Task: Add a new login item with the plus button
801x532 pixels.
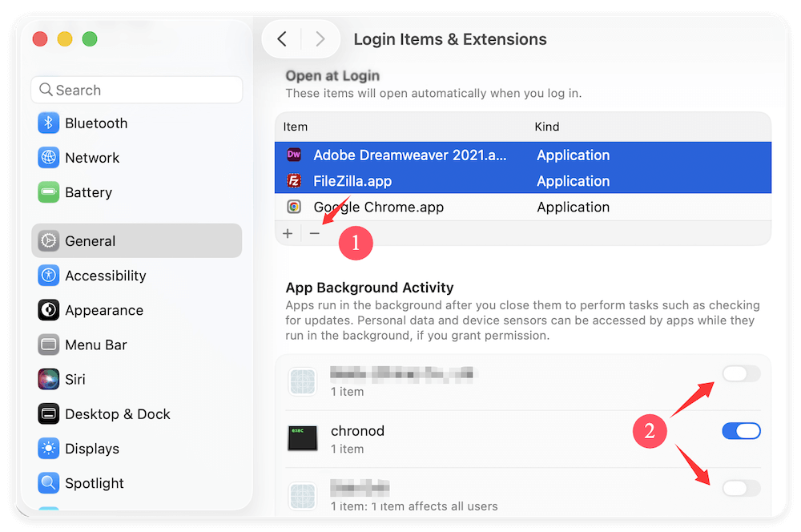Action: [x=288, y=233]
